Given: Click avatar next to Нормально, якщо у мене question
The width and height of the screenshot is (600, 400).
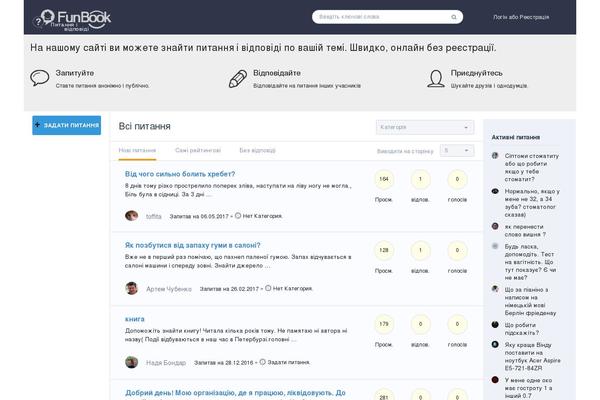Looking at the screenshot, I should (495, 191).
